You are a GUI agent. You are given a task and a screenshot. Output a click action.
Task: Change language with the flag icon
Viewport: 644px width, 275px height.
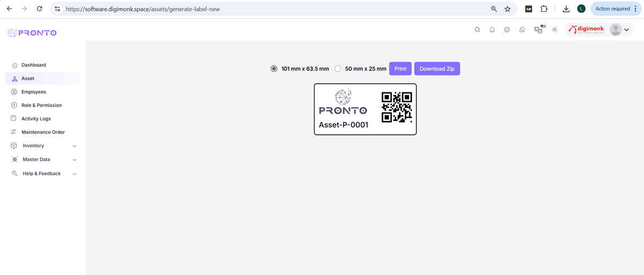[x=540, y=30]
